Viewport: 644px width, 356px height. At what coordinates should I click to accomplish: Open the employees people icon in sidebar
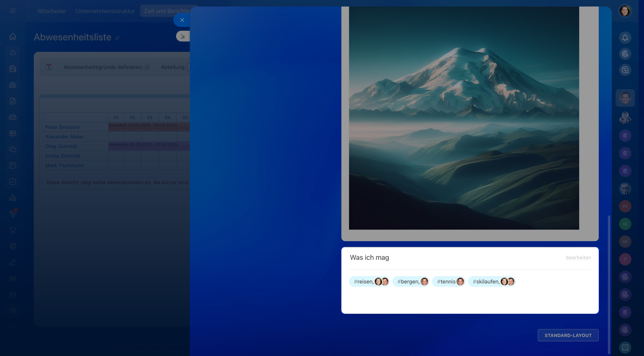[13, 85]
